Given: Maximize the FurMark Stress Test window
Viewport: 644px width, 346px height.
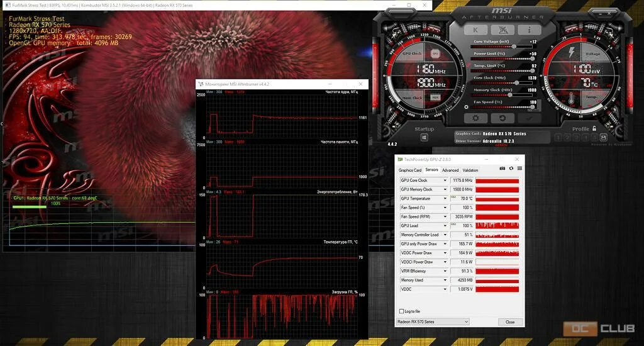Looking at the screenshot, I should point(409,5).
